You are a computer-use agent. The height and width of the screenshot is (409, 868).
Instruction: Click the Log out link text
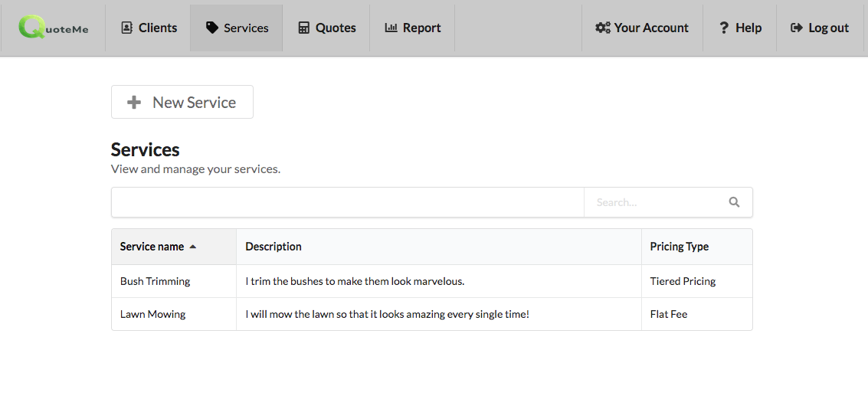(829, 28)
